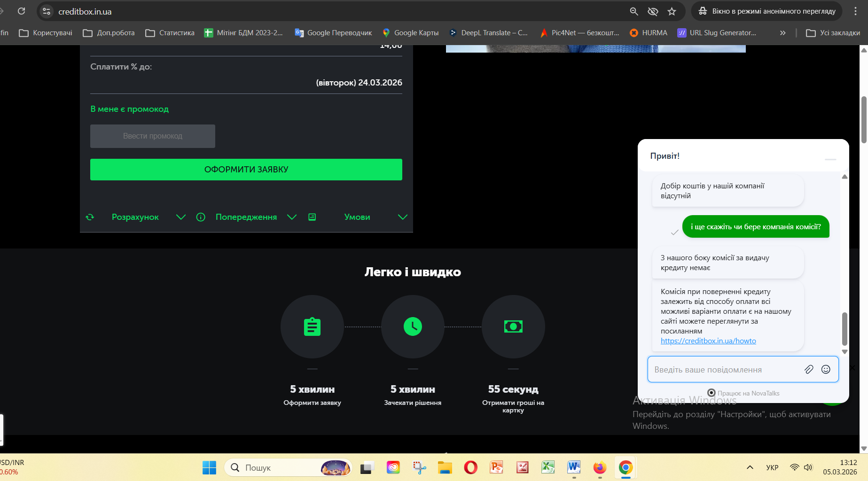Open the DeepL Translate bookmark
This screenshot has width=868, height=481.
point(488,33)
